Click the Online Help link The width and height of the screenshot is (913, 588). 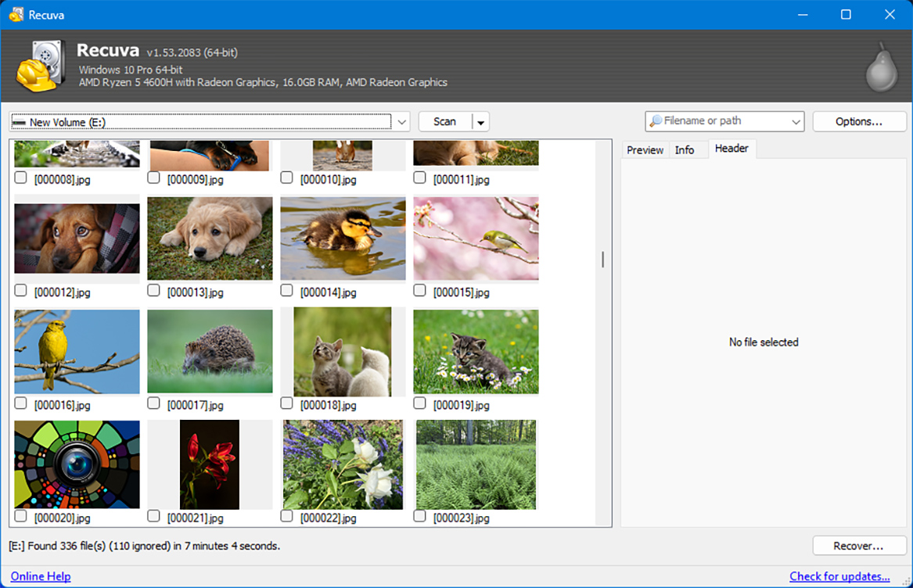tap(40, 576)
